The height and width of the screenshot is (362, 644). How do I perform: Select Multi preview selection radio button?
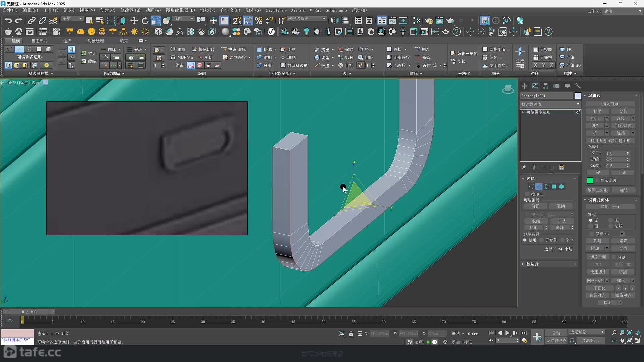coord(562,240)
